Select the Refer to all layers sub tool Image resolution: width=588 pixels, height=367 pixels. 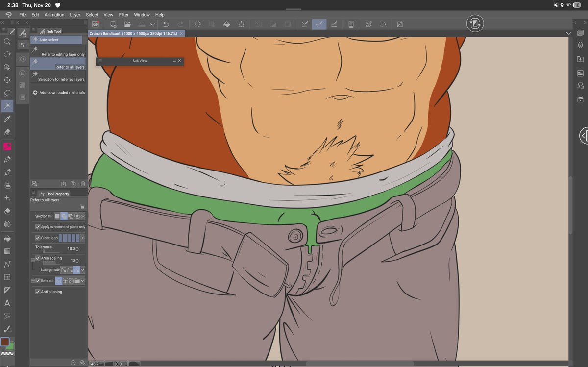58,64
